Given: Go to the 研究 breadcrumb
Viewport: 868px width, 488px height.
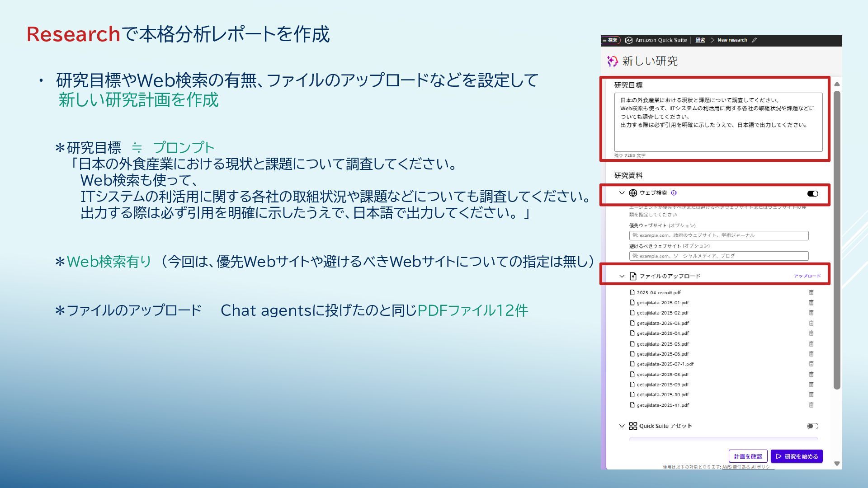Looking at the screenshot, I should click(700, 40).
